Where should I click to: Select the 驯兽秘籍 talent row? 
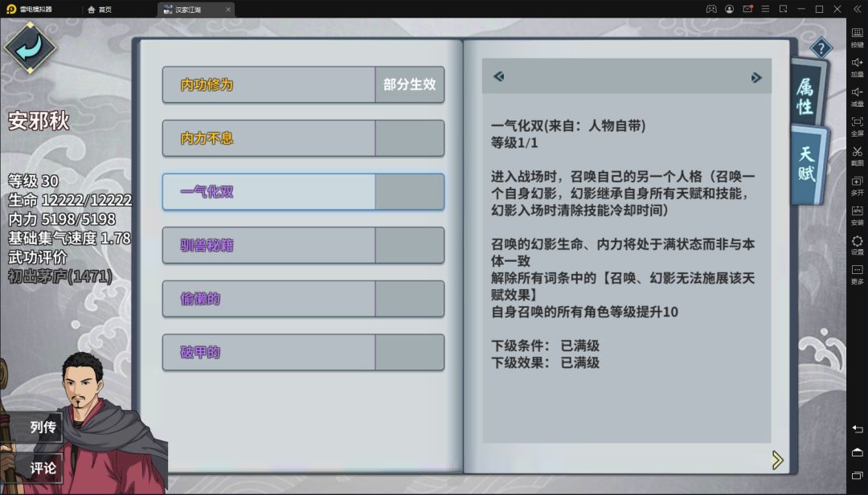pos(303,245)
